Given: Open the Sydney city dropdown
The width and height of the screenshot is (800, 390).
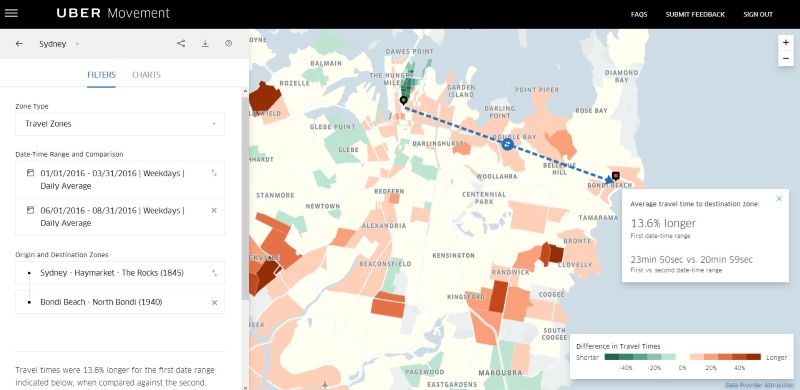Looking at the screenshot, I should 60,44.
